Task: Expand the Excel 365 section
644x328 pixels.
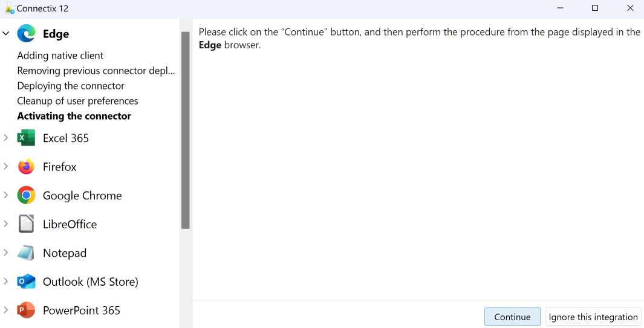Action: click(x=6, y=138)
